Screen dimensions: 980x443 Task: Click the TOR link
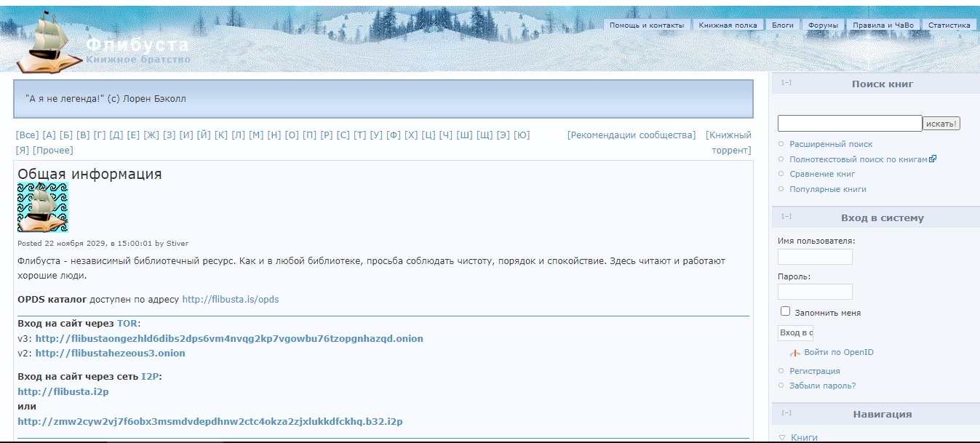point(127,324)
